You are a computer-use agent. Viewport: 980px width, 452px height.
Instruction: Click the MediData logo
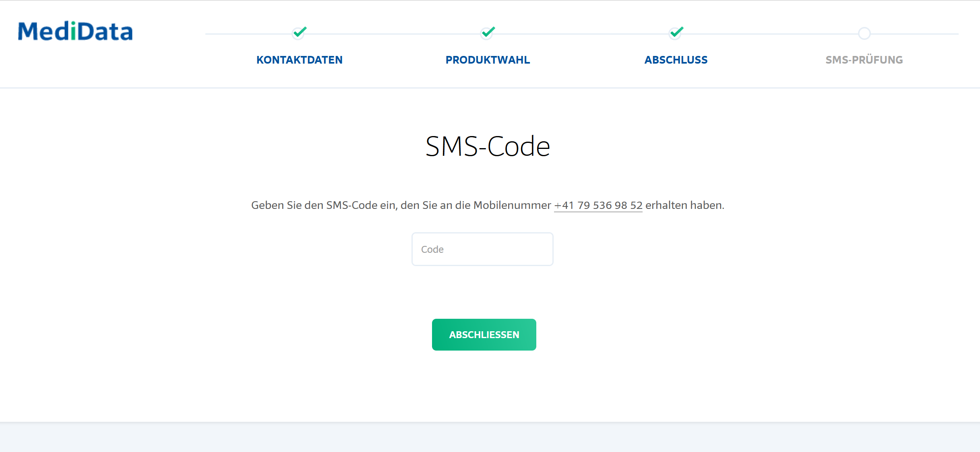75,31
